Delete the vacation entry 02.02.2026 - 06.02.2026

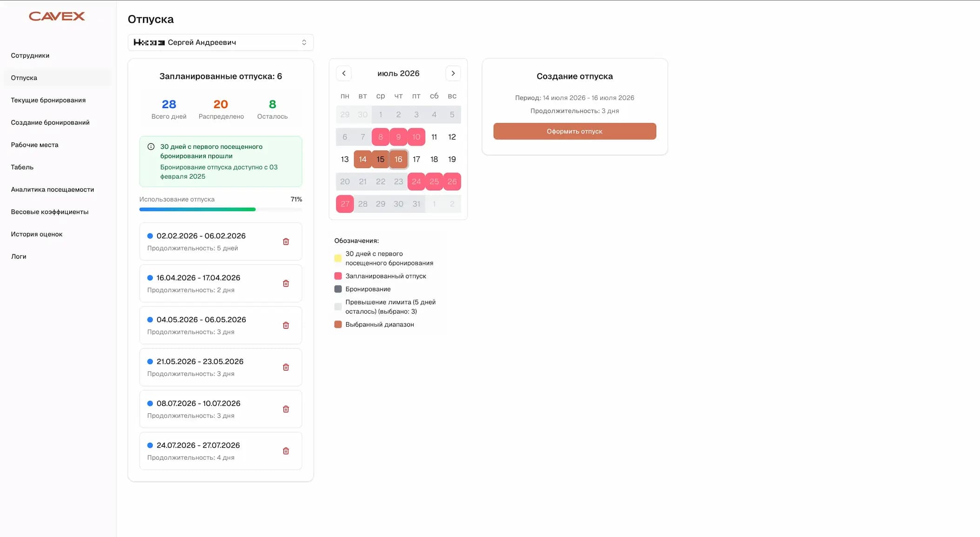(x=286, y=241)
